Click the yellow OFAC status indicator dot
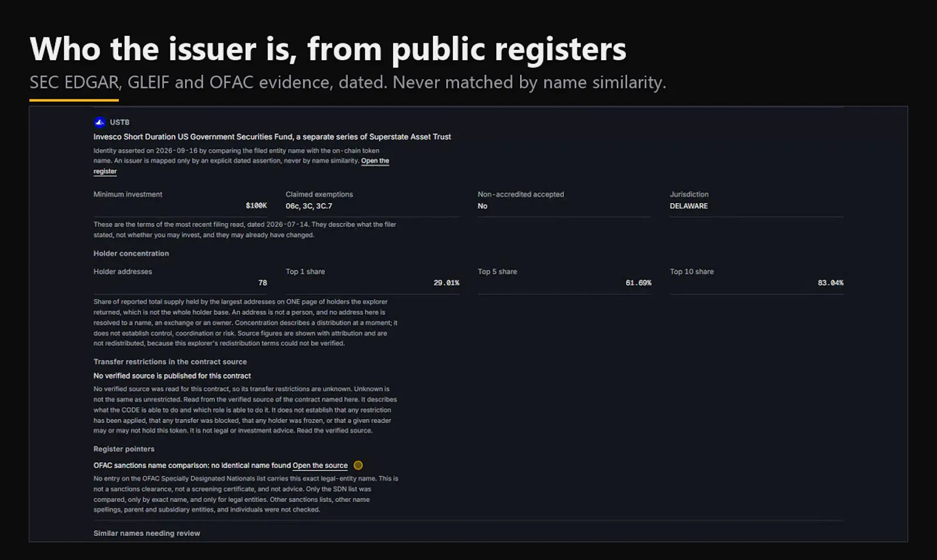The height and width of the screenshot is (560, 937). click(x=358, y=465)
